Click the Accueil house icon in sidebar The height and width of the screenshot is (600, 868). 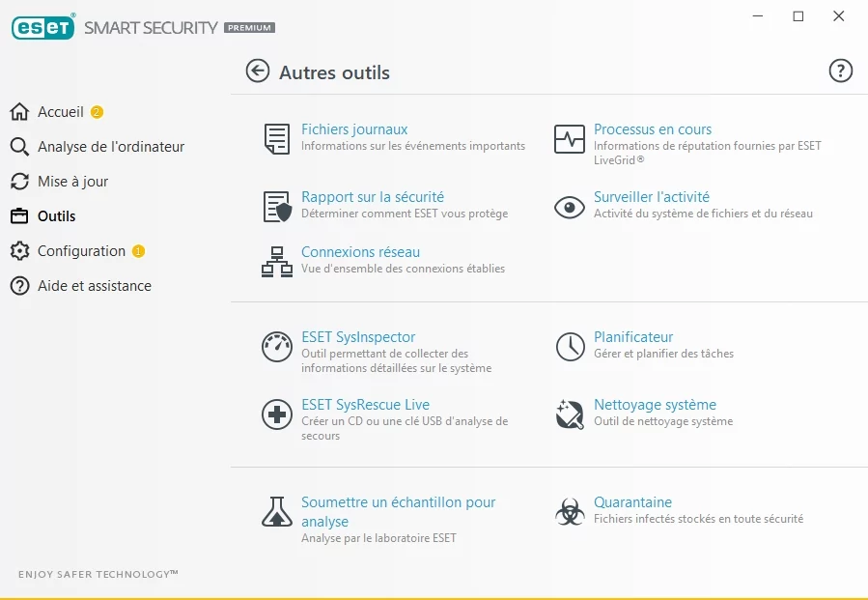point(19,111)
